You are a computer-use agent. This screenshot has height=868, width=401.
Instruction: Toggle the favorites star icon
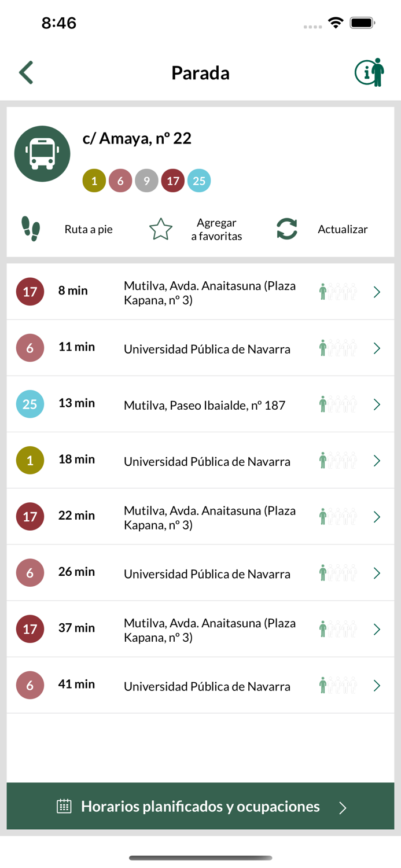161,229
